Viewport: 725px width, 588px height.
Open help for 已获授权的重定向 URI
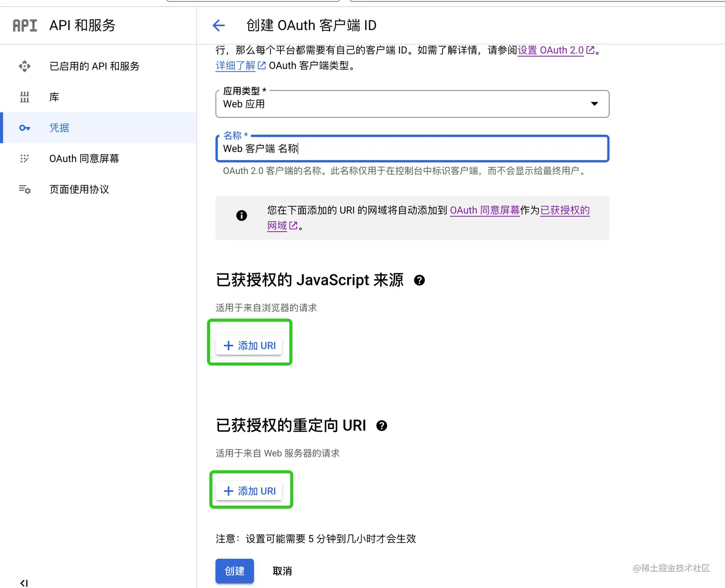pos(382,426)
